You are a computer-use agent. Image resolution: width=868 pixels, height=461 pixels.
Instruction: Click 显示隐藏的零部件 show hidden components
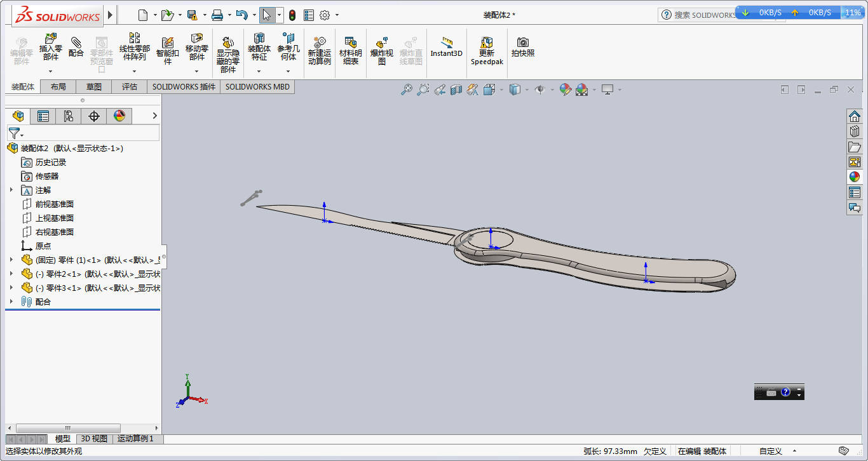click(228, 55)
